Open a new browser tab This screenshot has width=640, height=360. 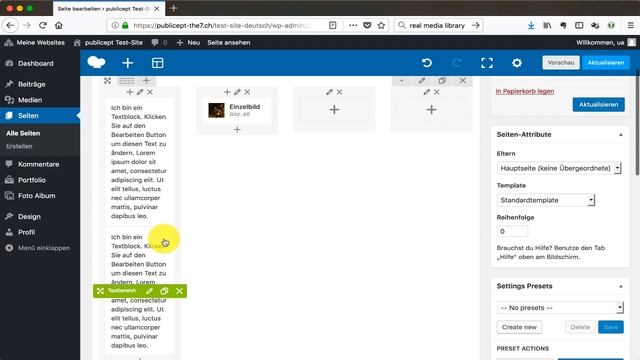173,8
